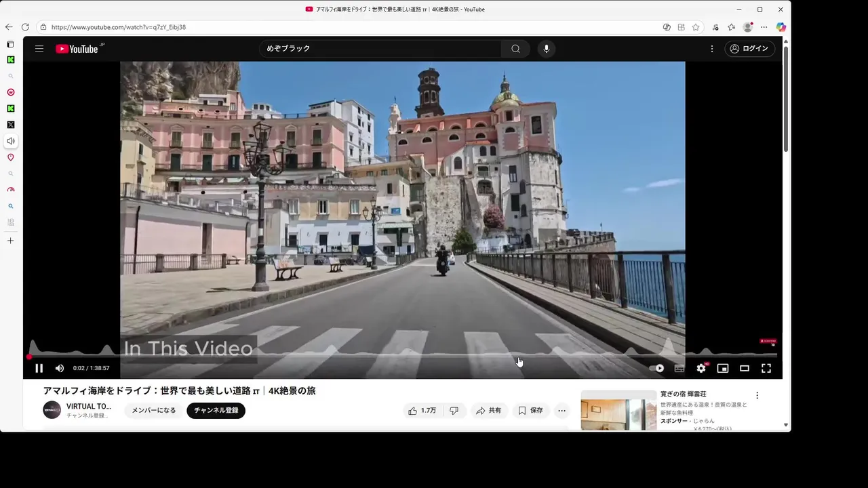
Task: Open the 寛ぎの宿 輝雲荘 ad title
Action: (684, 394)
